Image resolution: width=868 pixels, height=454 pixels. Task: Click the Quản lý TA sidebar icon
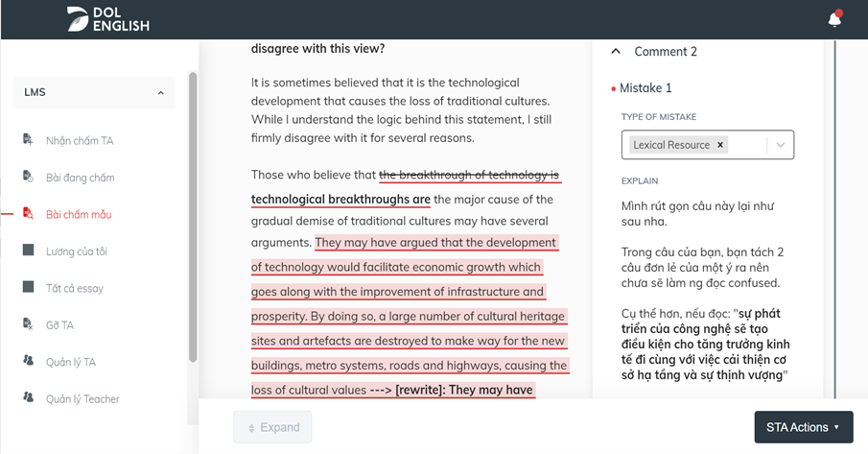point(28,362)
